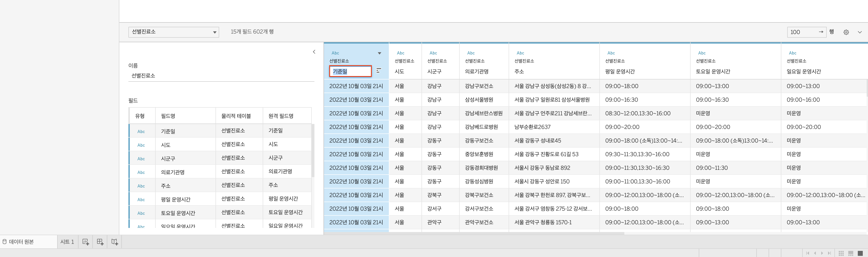
Task: Click the new worksheet icon
Action: tap(86, 242)
